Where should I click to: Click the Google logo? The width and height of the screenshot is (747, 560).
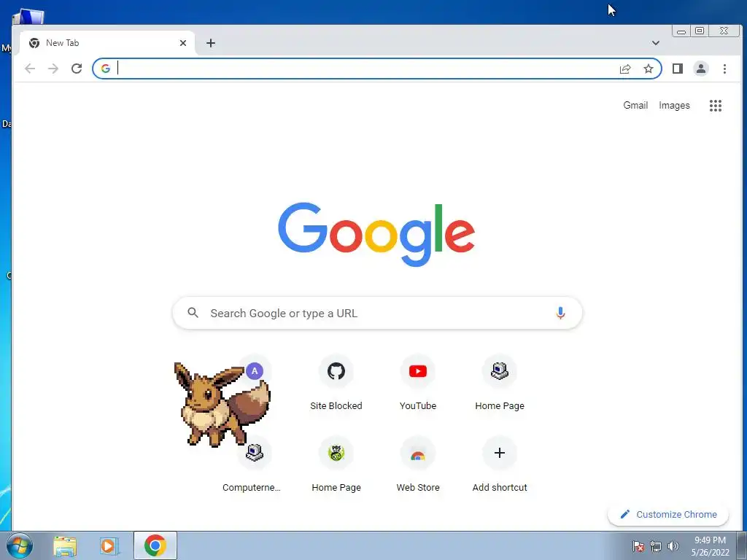[x=376, y=234]
